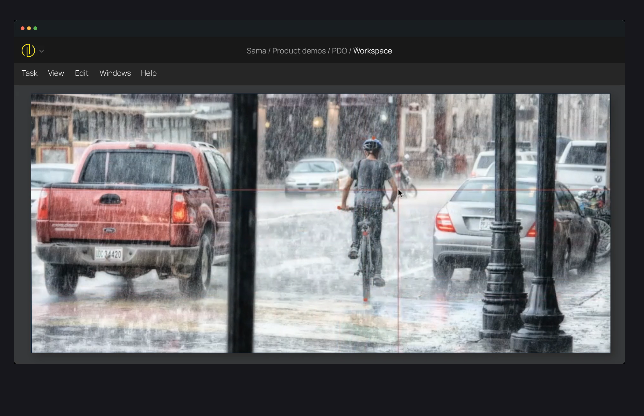Open the Windows menu

coord(115,73)
